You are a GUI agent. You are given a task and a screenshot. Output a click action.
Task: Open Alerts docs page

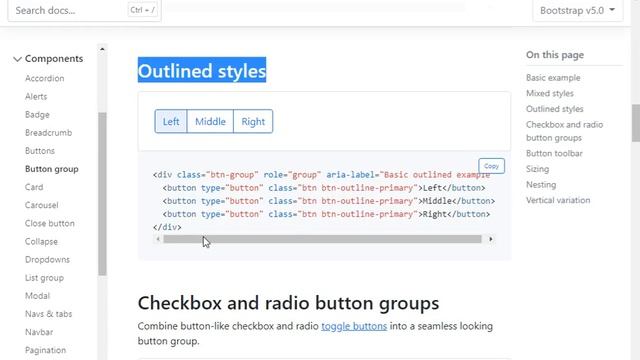point(36,96)
